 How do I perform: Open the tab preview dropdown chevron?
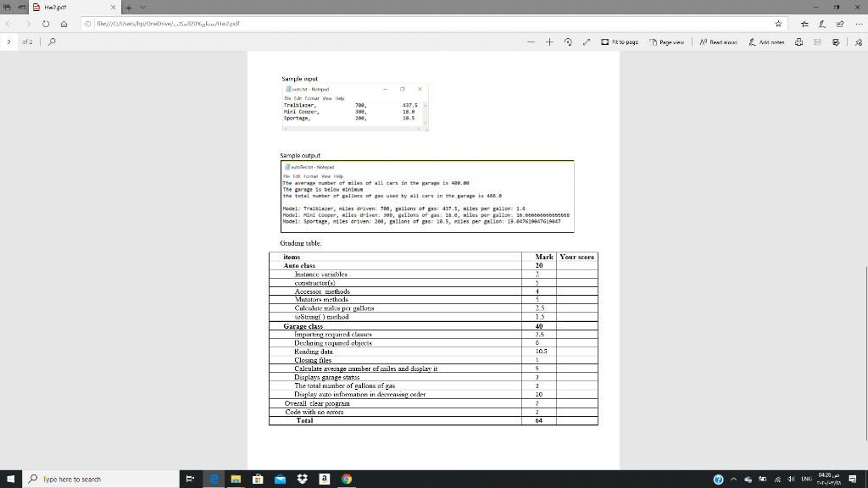tap(142, 7)
